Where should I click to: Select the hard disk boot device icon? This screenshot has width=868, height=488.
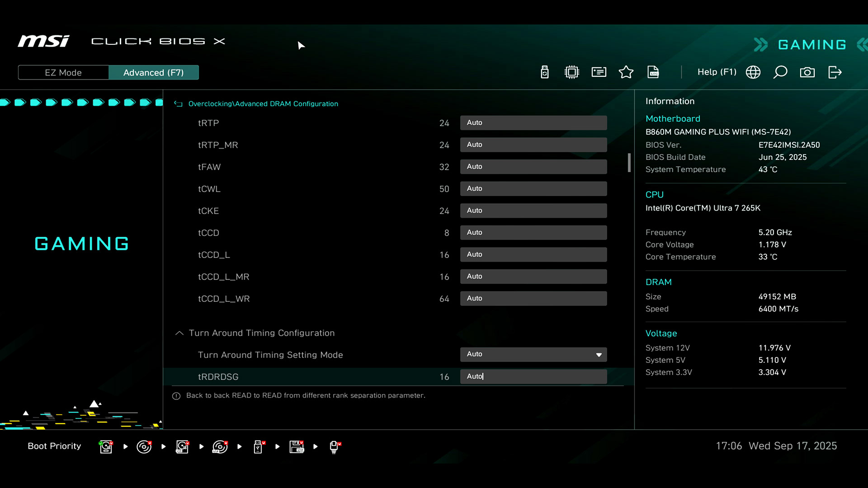click(x=106, y=446)
